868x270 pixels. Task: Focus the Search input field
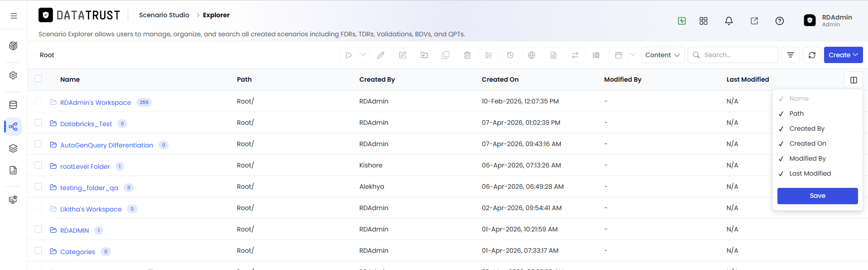click(733, 55)
